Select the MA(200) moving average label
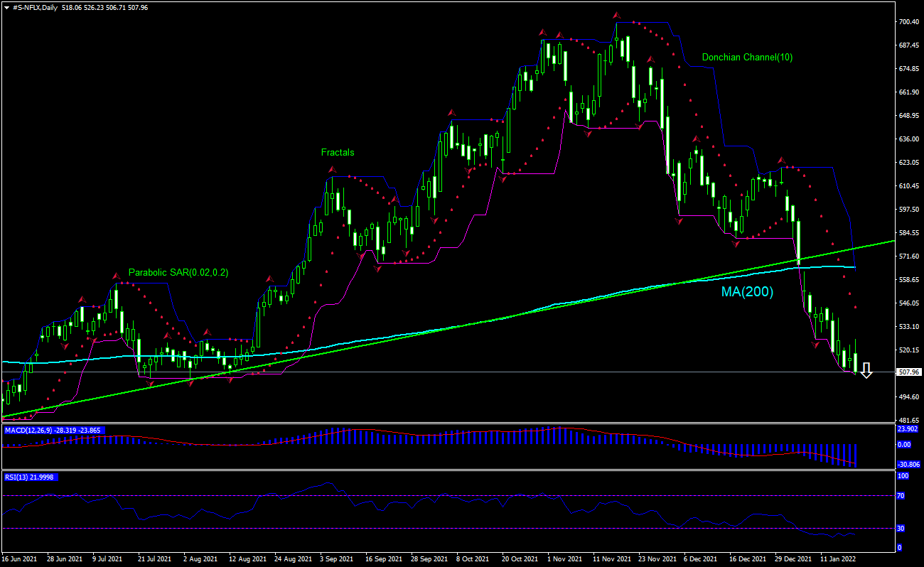Viewport: 924px width, 567px height. pos(747,291)
